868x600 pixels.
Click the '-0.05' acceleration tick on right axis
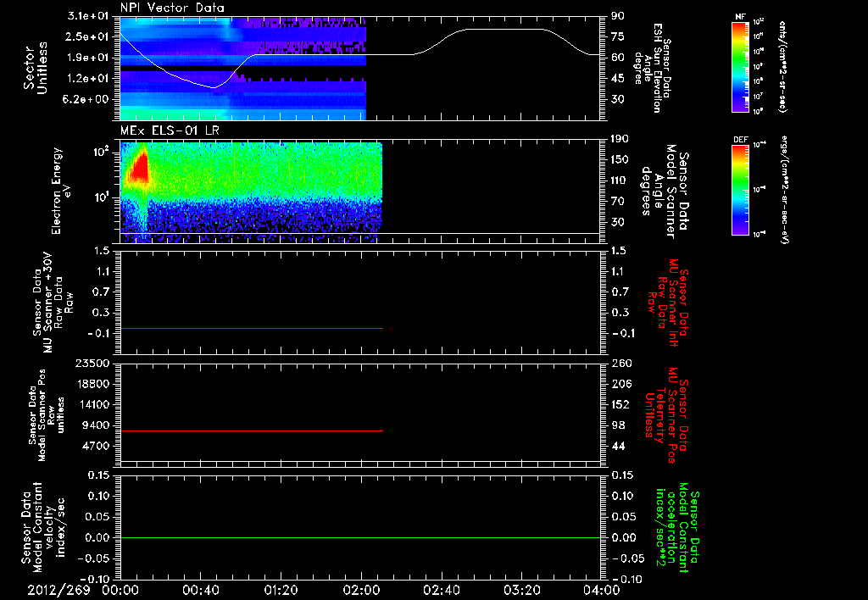tap(629, 558)
